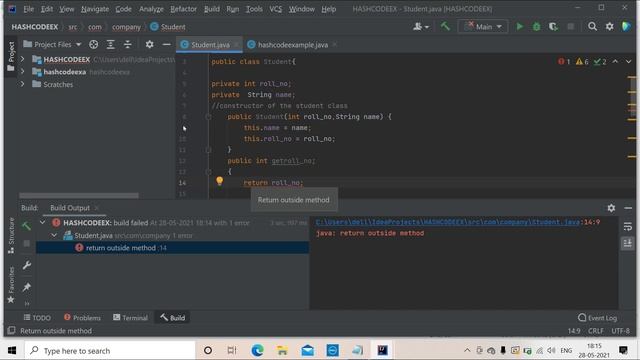Open the Terminal tool window
Viewport: 640px width, 360px height.
tap(130, 318)
